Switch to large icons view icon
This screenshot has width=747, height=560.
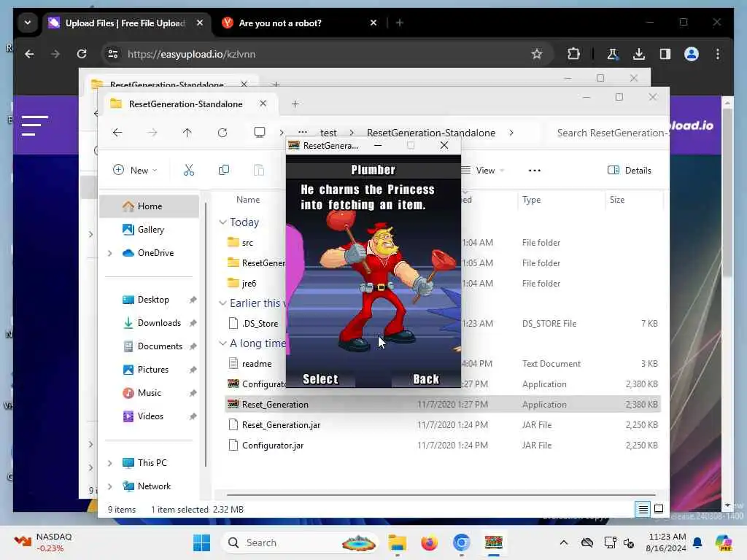(659, 510)
